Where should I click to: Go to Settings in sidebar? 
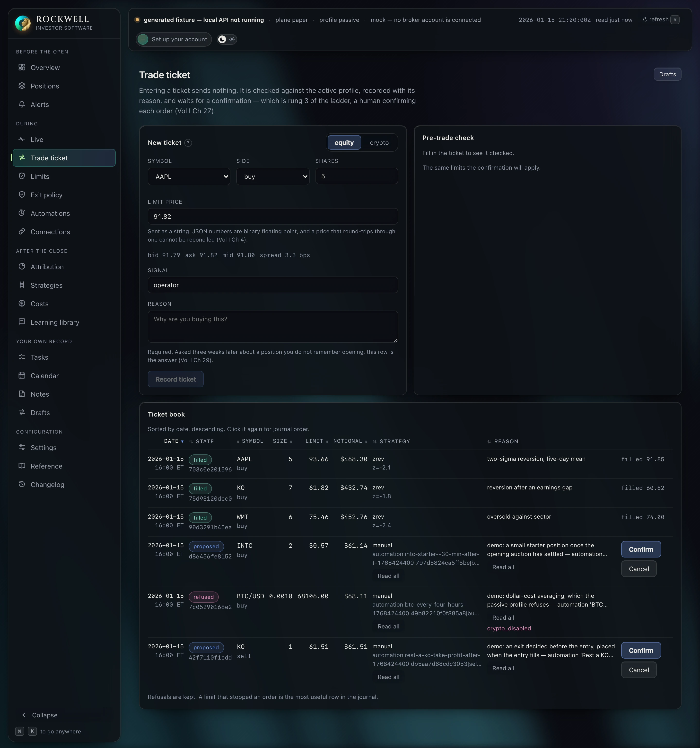[64, 447]
